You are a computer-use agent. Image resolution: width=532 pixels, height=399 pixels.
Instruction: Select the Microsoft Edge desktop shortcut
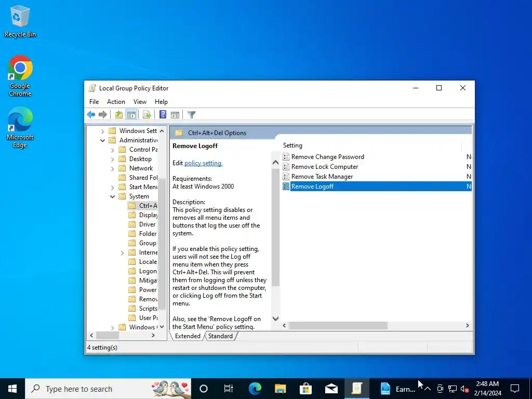click(x=20, y=128)
